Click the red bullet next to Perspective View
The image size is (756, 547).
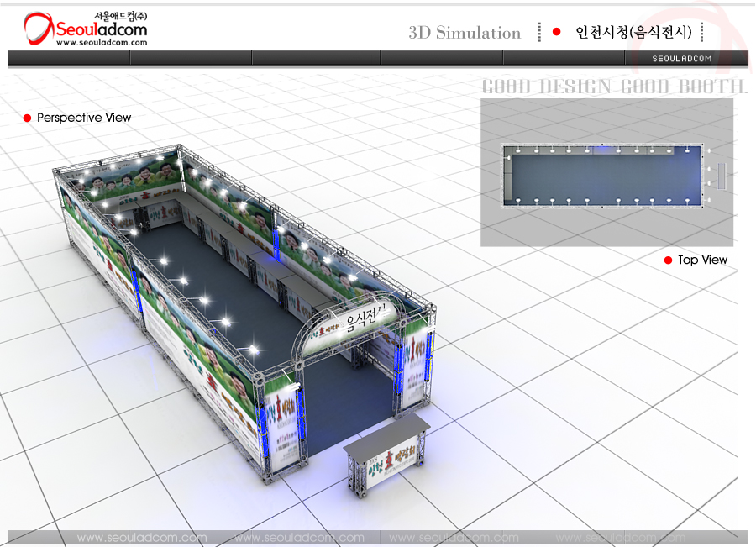click(x=27, y=118)
